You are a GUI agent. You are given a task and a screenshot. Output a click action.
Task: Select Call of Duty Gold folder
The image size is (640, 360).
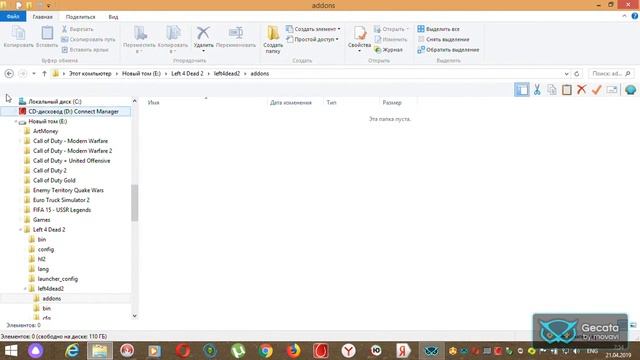click(54, 180)
